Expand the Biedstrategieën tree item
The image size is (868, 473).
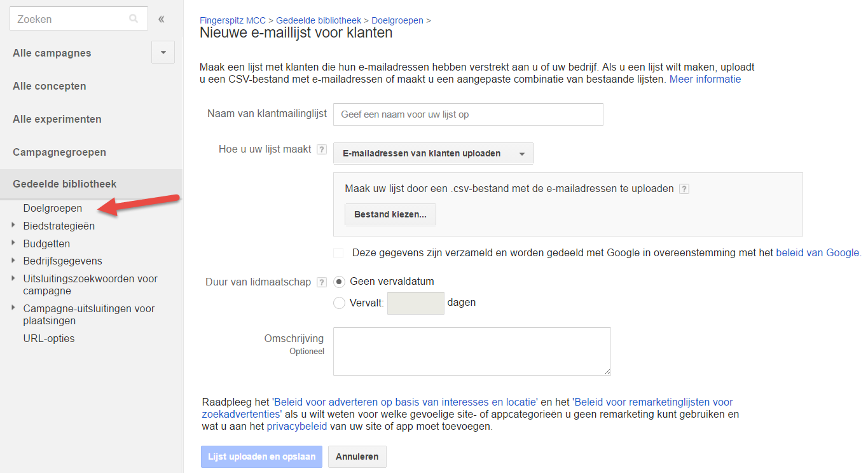pyautogui.click(x=14, y=225)
